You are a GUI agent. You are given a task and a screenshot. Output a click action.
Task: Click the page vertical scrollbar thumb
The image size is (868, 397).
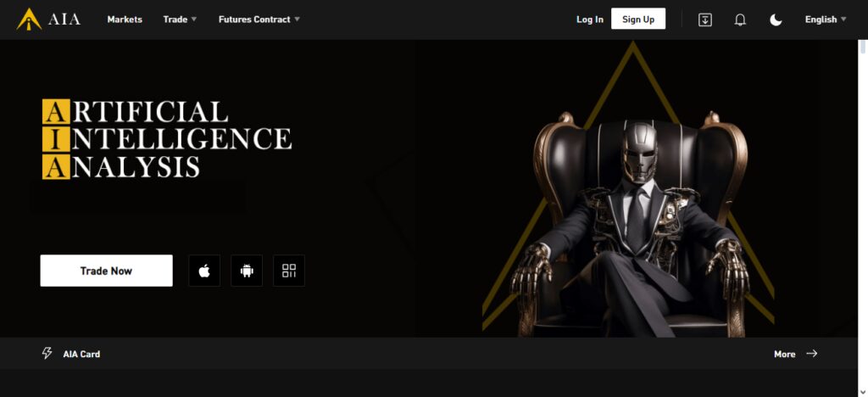(862, 47)
